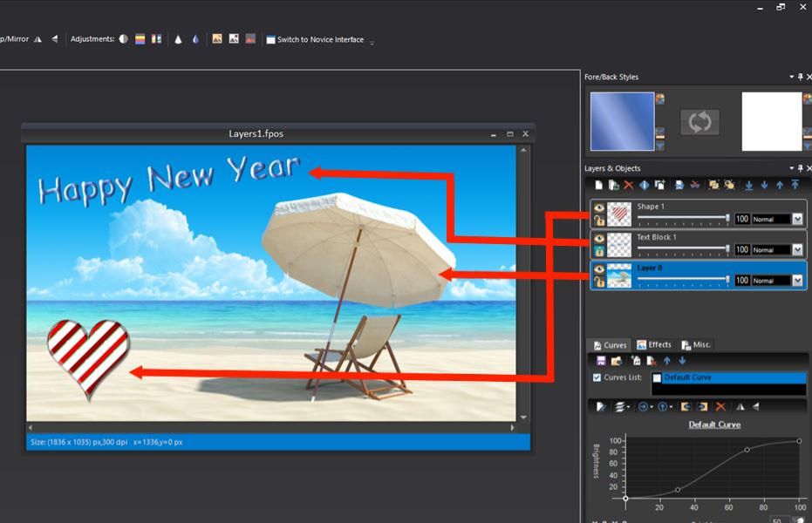Viewport: 812px width, 523px height.
Task: Open the brightness/contrast adjustment icon in toolbar
Action: click(x=124, y=38)
